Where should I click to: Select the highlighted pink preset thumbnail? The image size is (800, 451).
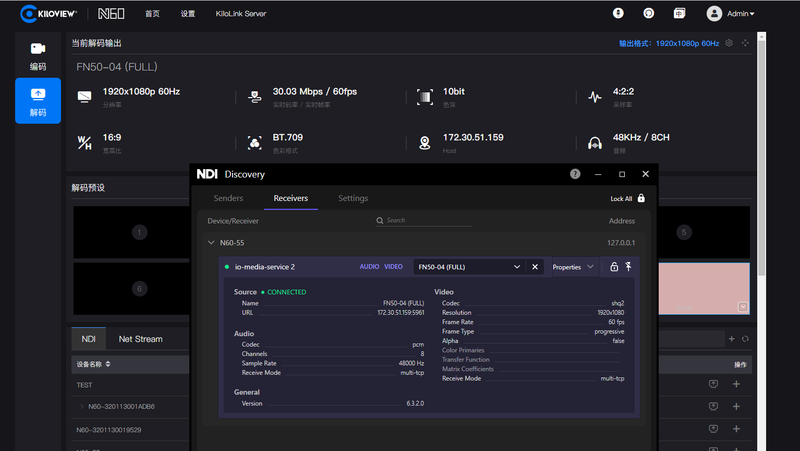pyautogui.click(x=704, y=289)
